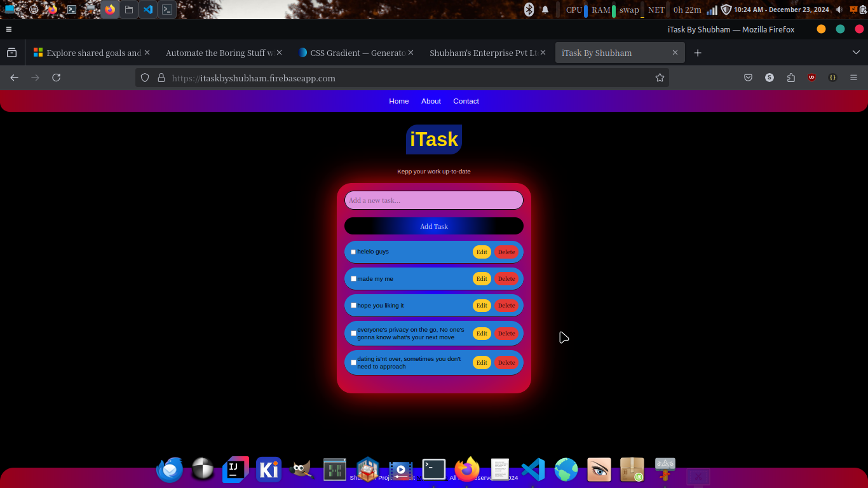Open the software manager package icon in dock
The height and width of the screenshot is (488, 868).
pos(632,470)
